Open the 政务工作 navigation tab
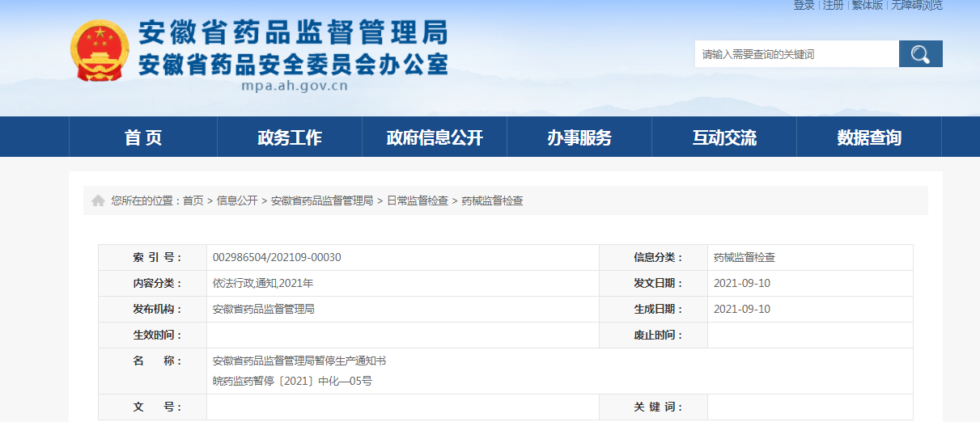The image size is (980, 422). pos(290,137)
